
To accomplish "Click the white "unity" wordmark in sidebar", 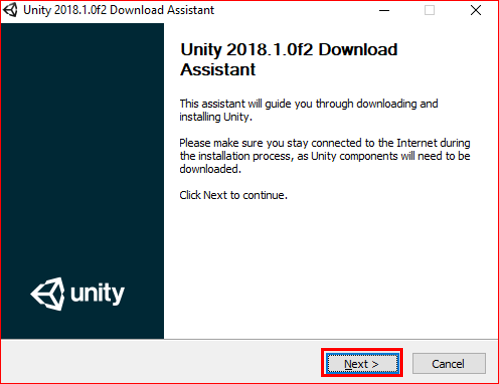I will (x=97, y=293).
